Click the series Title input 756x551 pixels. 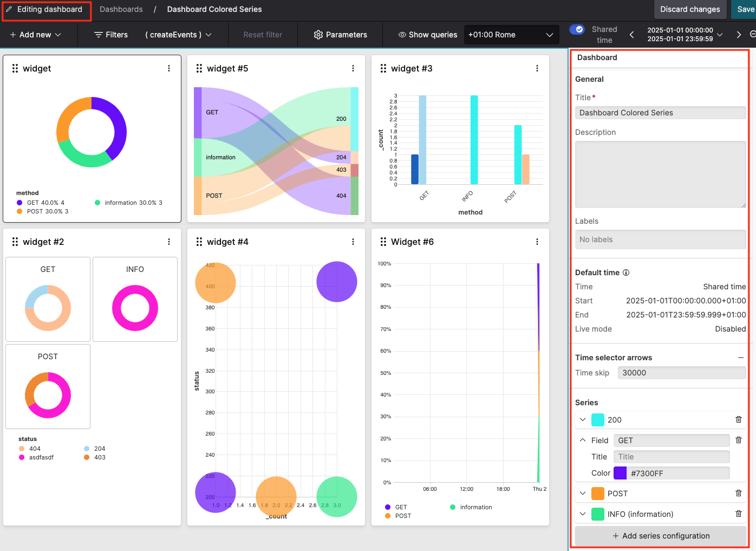point(672,457)
